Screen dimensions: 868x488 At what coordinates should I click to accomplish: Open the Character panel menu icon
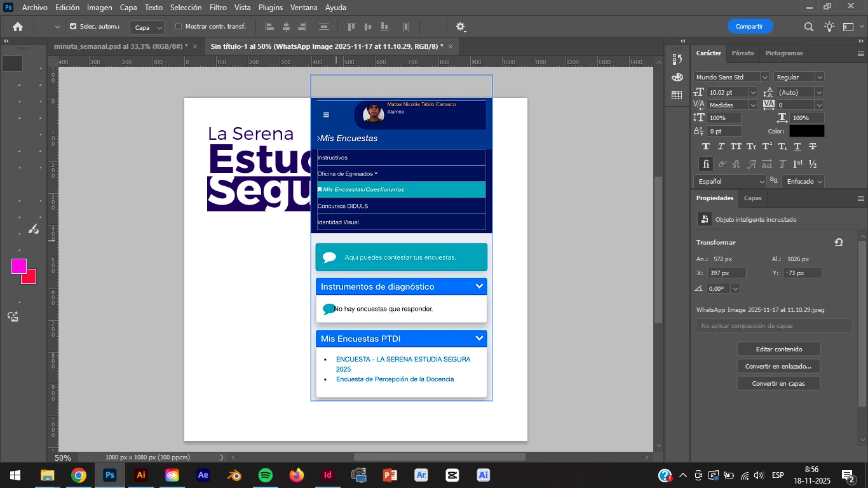861,53
